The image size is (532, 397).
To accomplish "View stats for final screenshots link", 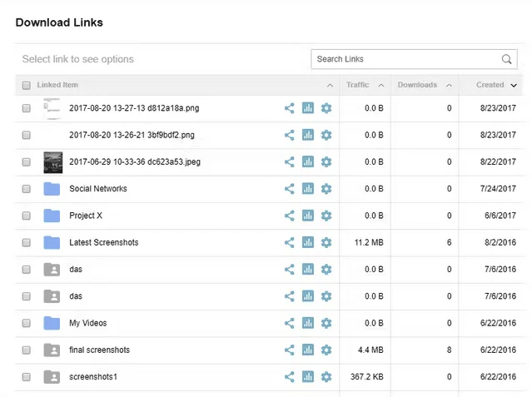I will click(308, 350).
